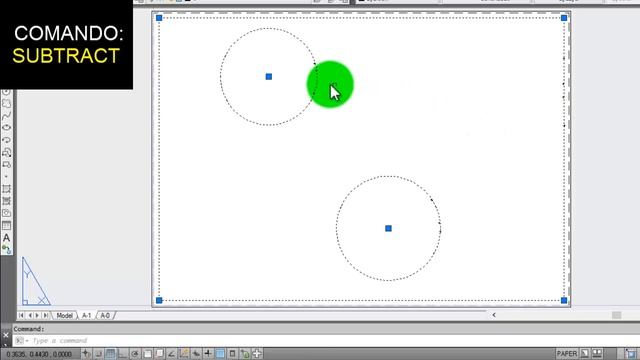
Task: Toggle Polar Tracking in status bar
Action: (135, 353)
